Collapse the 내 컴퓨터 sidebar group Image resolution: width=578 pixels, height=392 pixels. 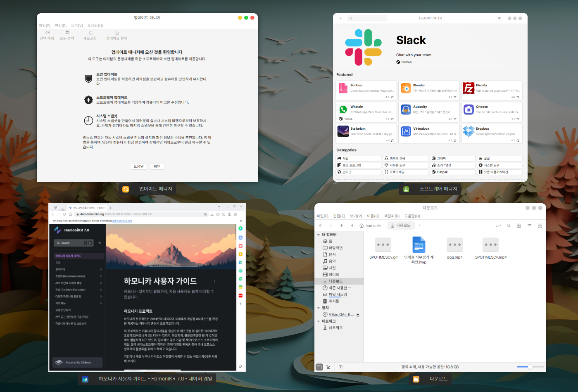(x=319, y=235)
